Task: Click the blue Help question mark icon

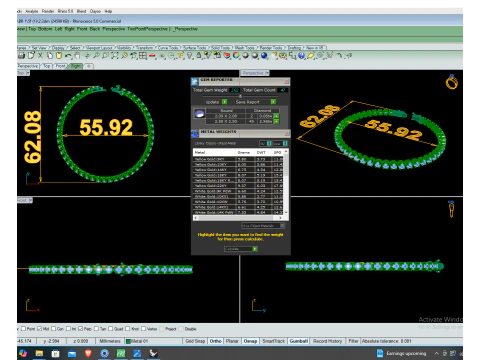Action: (302, 56)
